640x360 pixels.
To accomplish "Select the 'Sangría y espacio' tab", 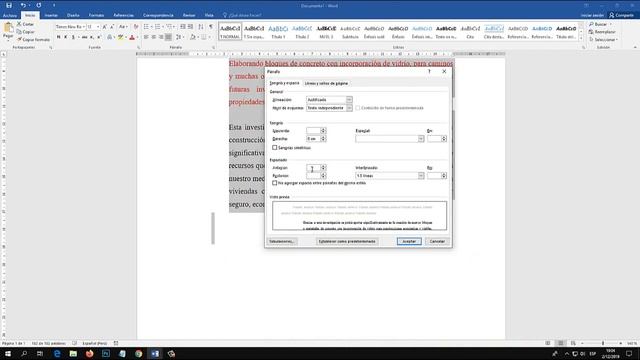I will tap(284, 83).
